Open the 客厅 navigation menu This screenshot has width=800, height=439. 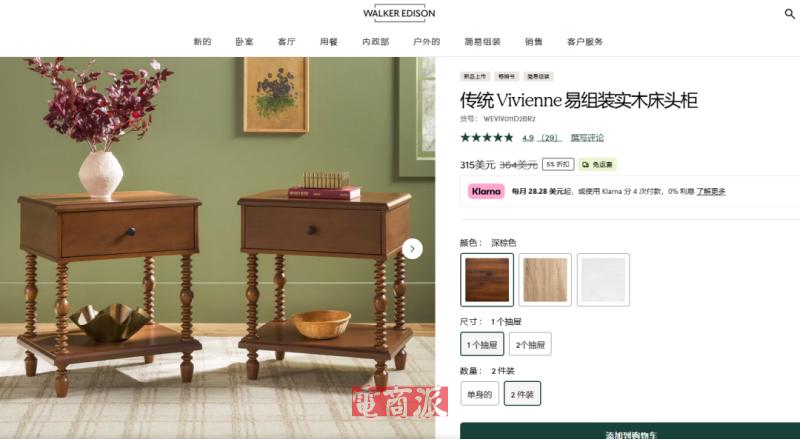[287, 42]
